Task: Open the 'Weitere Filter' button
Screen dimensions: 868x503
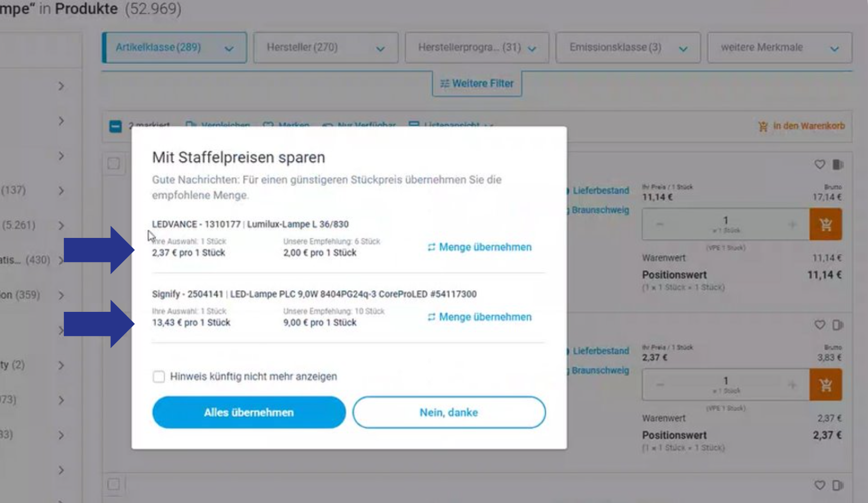Action: pyautogui.click(x=477, y=83)
